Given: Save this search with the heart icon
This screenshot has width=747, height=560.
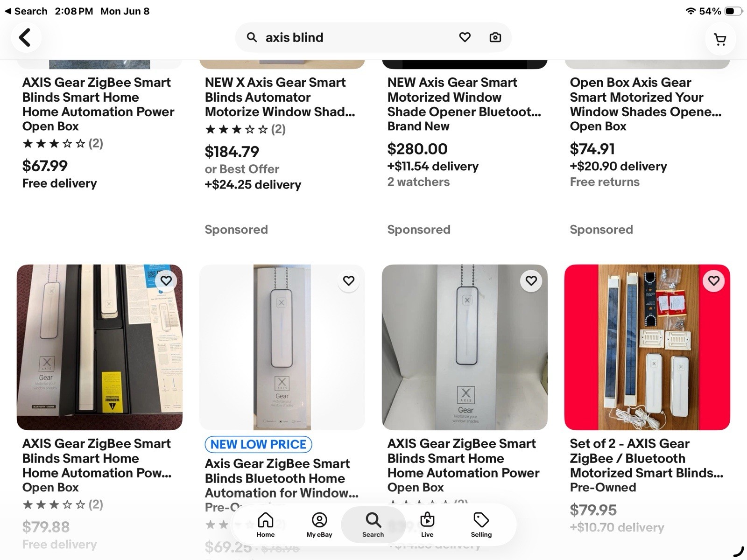Looking at the screenshot, I should click(465, 37).
